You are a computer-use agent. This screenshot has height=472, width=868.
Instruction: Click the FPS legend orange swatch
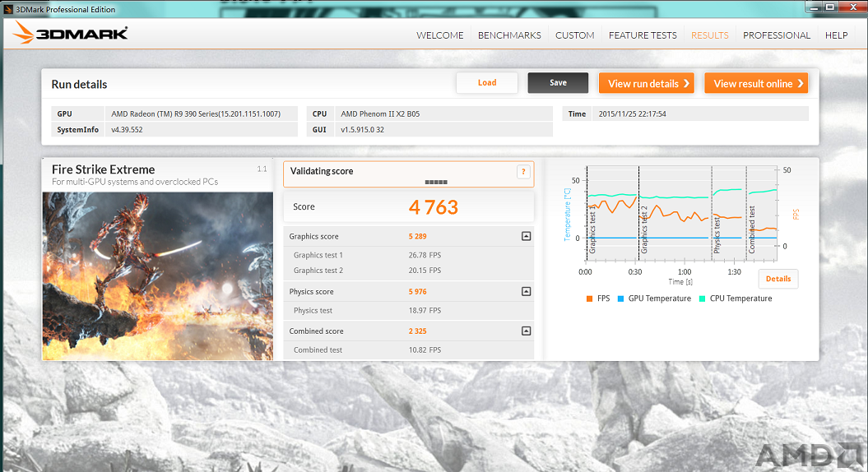[590, 298]
